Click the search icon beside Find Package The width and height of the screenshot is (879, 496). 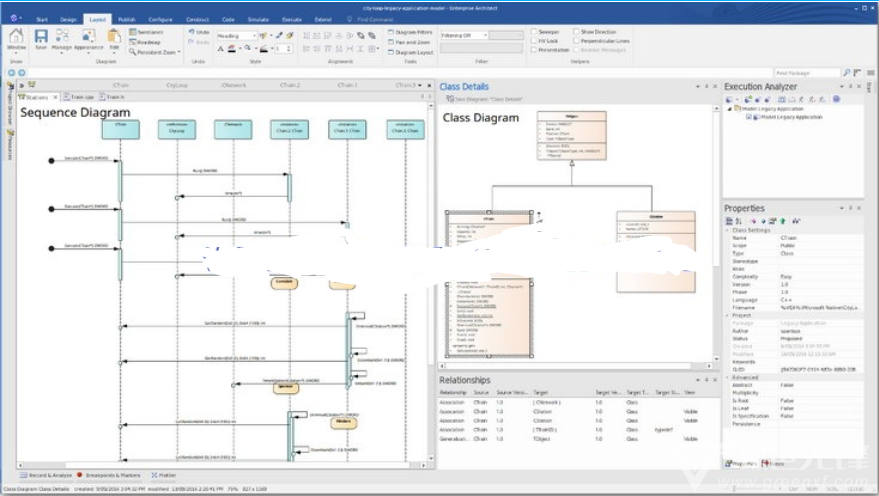(846, 73)
